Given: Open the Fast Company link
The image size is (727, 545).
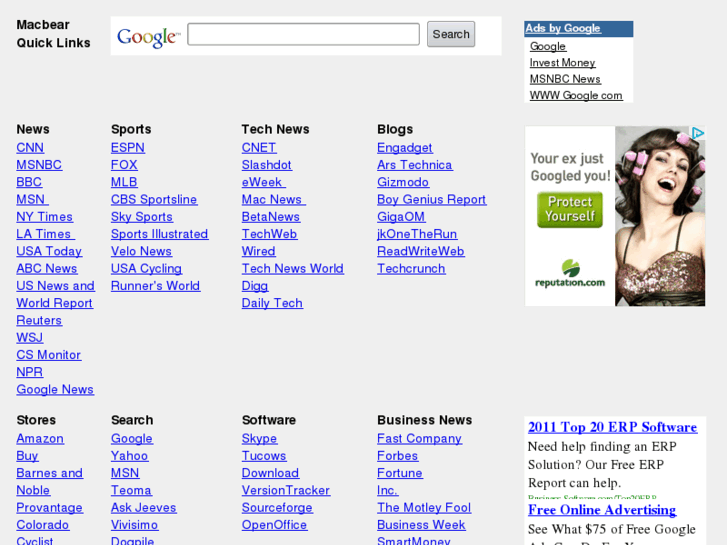Looking at the screenshot, I should pos(420,438).
